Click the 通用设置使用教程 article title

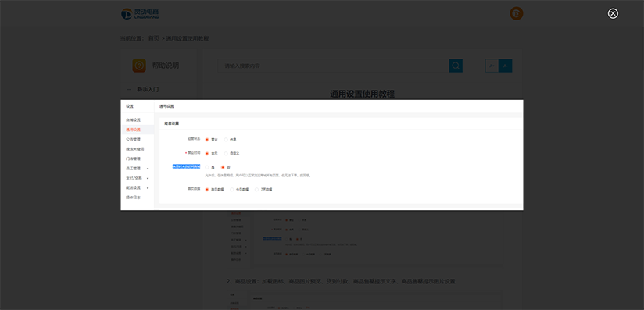click(363, 94)
